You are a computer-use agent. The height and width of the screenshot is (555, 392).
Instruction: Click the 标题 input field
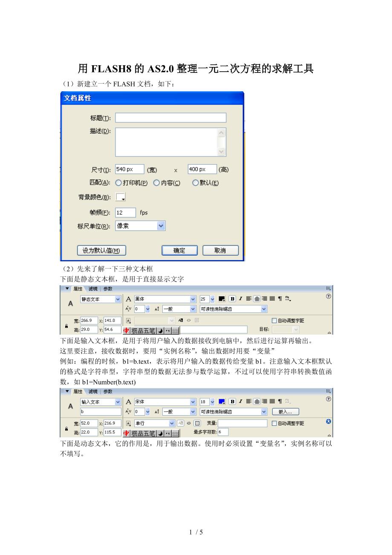tap(170, 118)
